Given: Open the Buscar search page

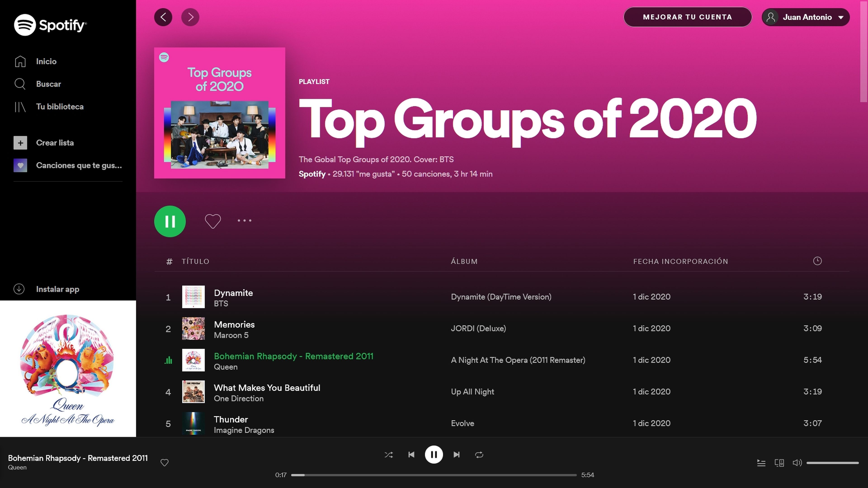Looking at the screenshot, I should coord(49,84).
